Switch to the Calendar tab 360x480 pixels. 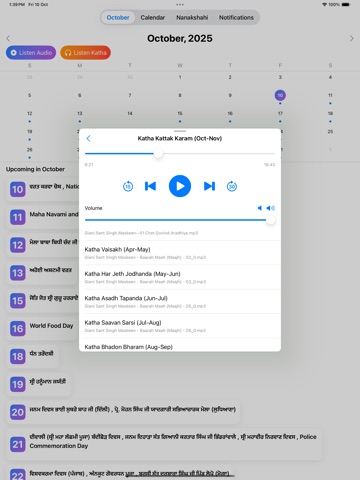(153, 17)
